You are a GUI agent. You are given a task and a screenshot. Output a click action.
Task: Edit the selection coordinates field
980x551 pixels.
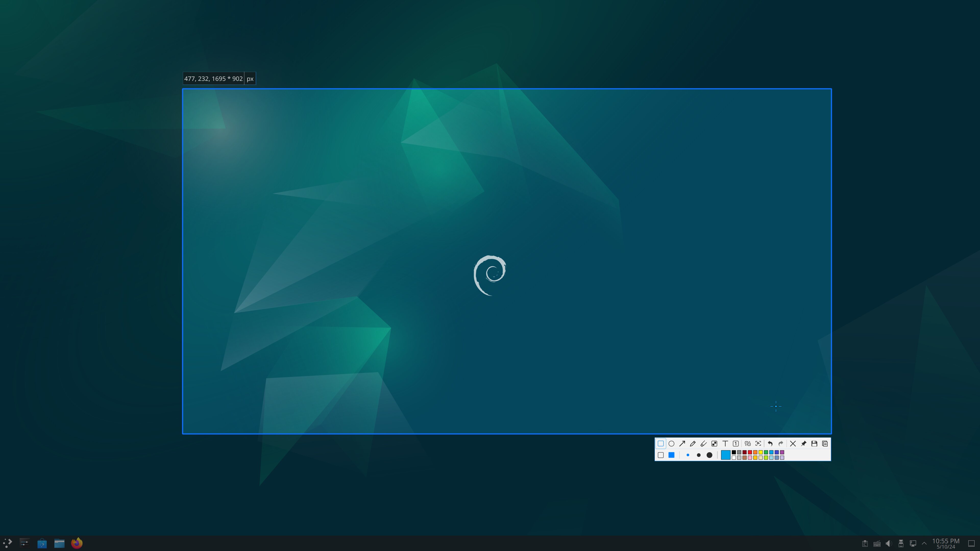click(x=213, y=79)
